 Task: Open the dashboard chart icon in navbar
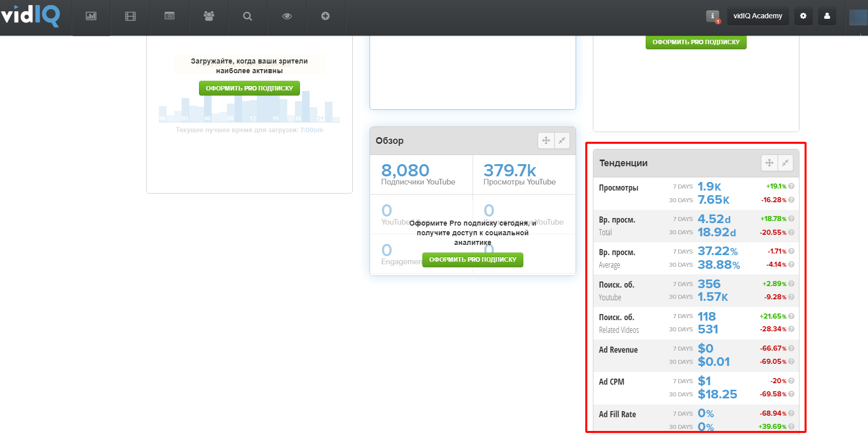[91, 16]
